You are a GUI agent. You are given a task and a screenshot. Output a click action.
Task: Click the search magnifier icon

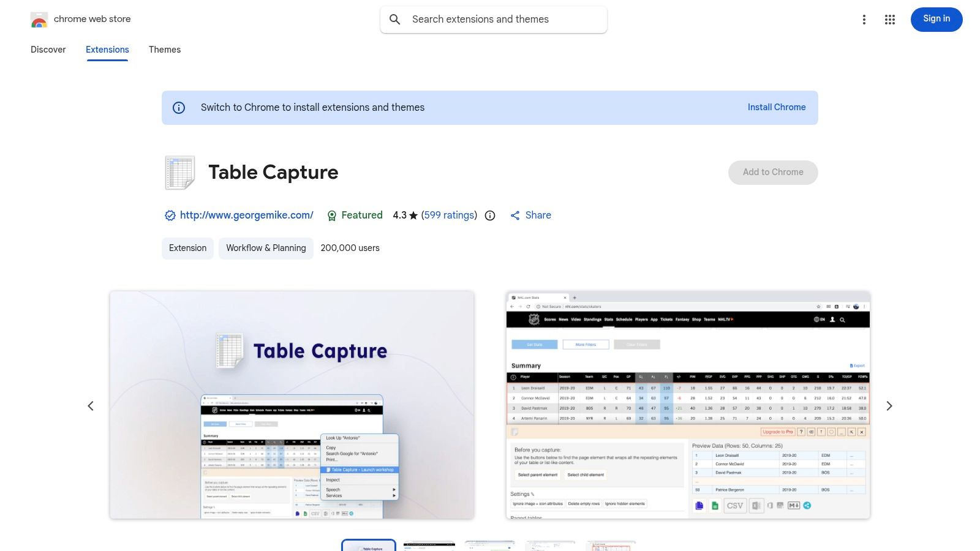395,20
